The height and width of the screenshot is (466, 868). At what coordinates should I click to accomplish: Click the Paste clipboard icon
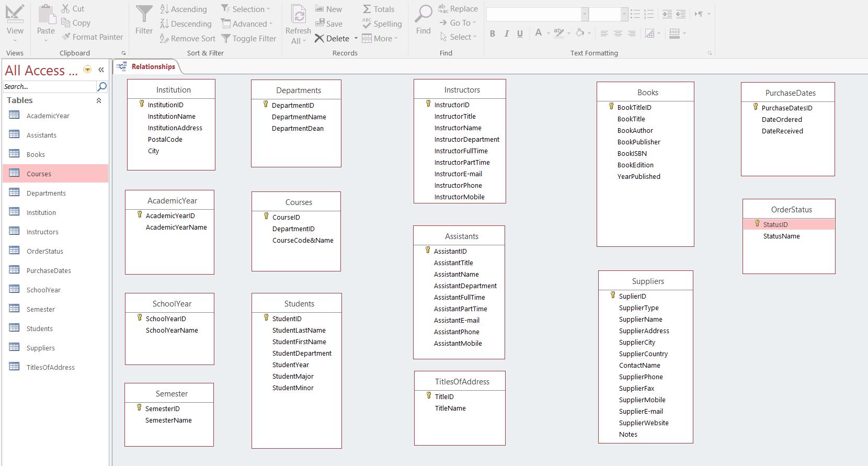click(x=47, y=14)
